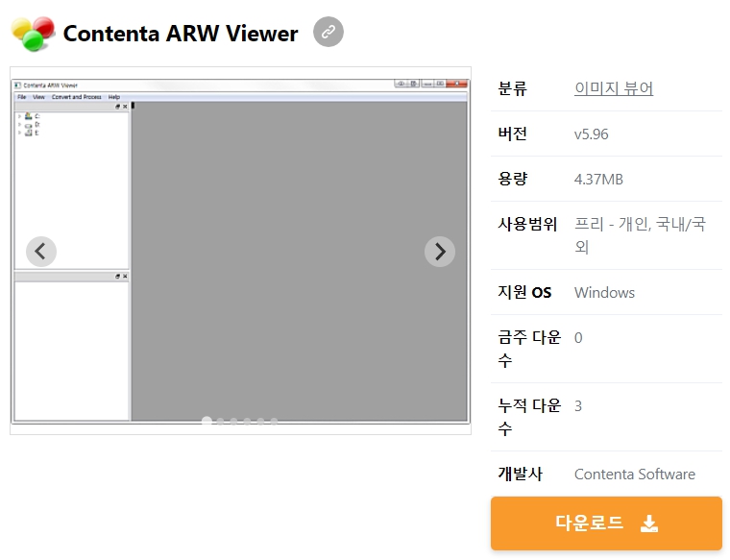Expand the E: drive tree node
730x560 pixels.
click(19, 133)
